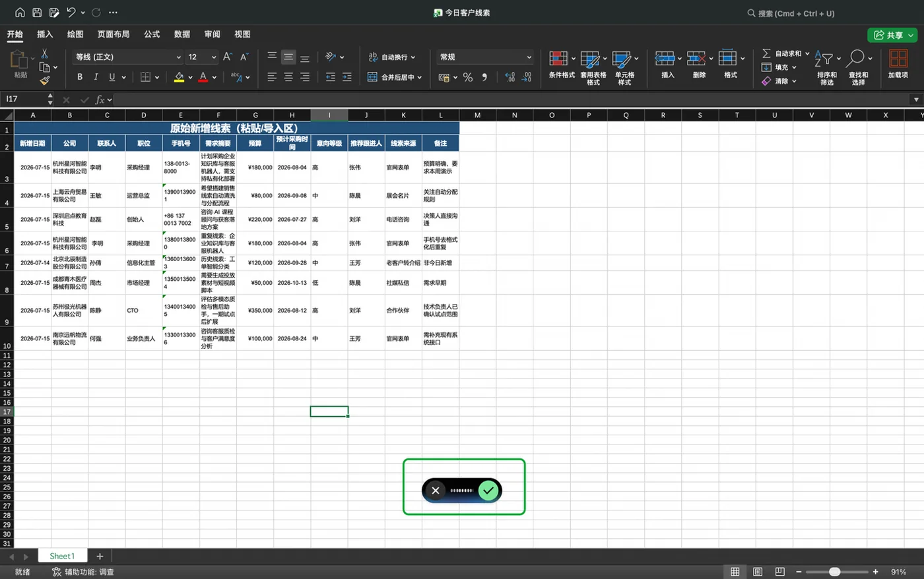Screen dimensions: 924x579
Task: Zoom in with the status bar plus button
Action: 876,572
